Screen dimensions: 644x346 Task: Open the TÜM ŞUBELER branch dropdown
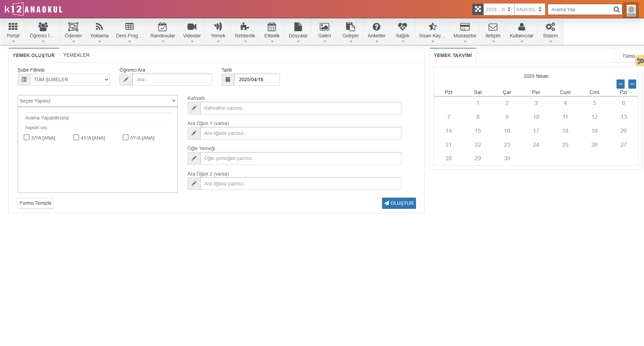tap(70, 79)
